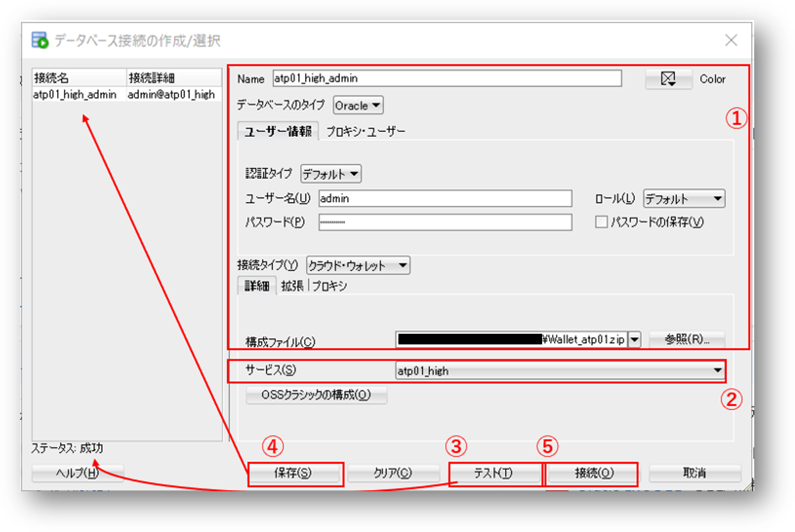Open the connection Color picker icon

668,78
